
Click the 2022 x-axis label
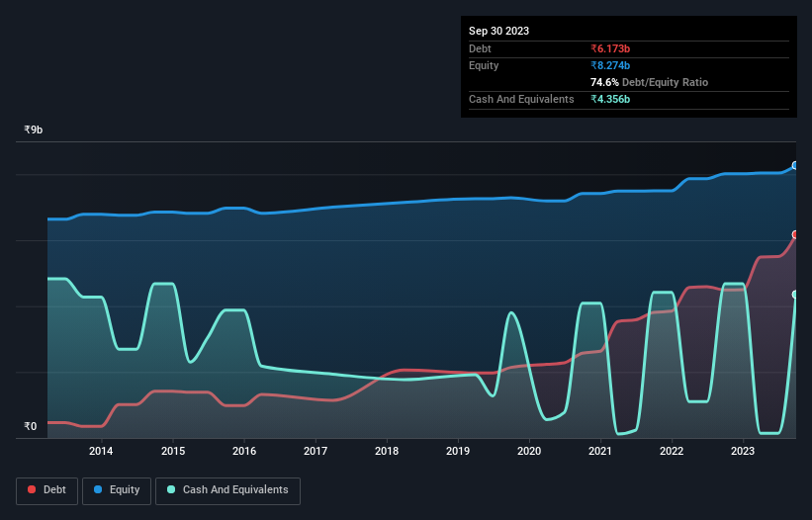coord(672,451)
